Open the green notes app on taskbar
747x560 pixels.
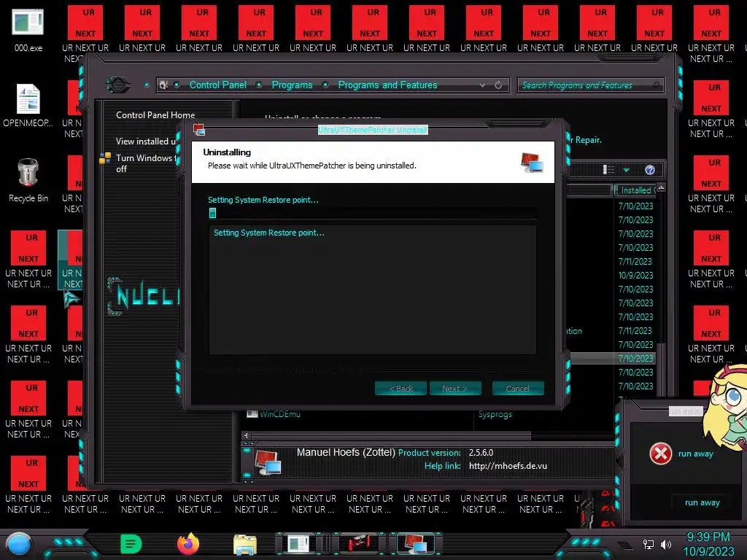(131, 544)
